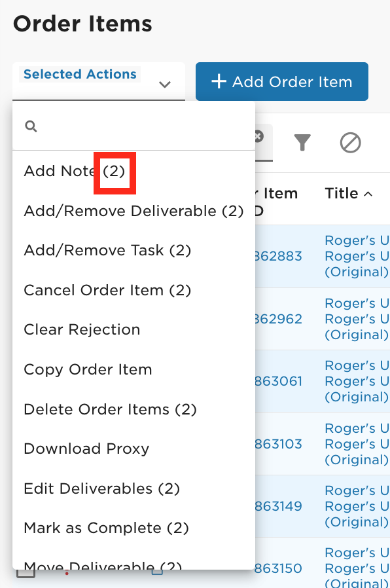Choose Copy Order Item option
The image size is (390, 588).
88,369
